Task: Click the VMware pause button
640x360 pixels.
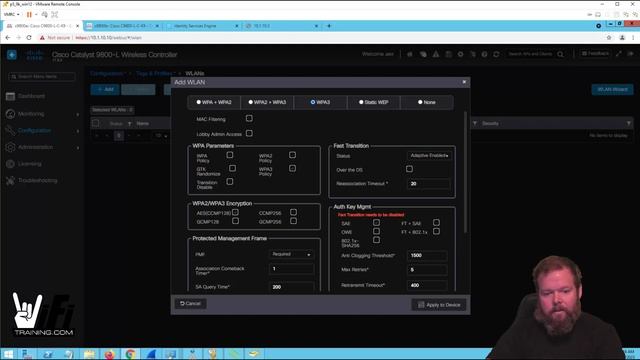Action: (x=29, y=14)
